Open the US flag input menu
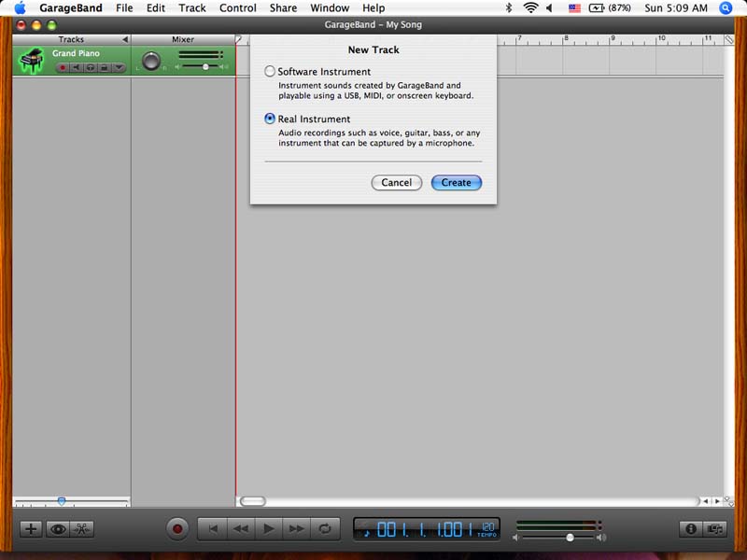The width and height of the screenshot is (747, 560). click(574, 8)
